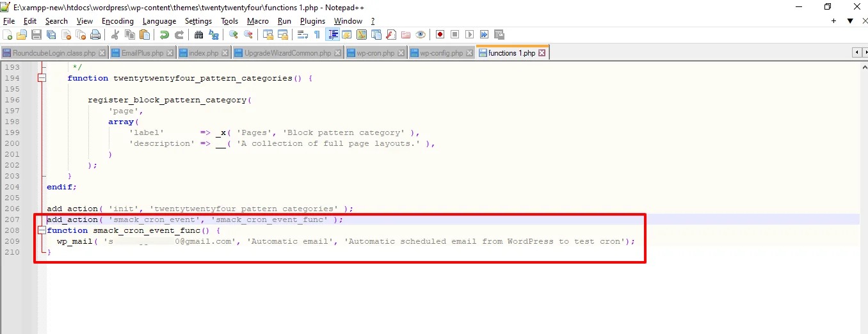This screenshot has height=334, width=868.
Task: Undo the last edit
Action: point(164,35)
